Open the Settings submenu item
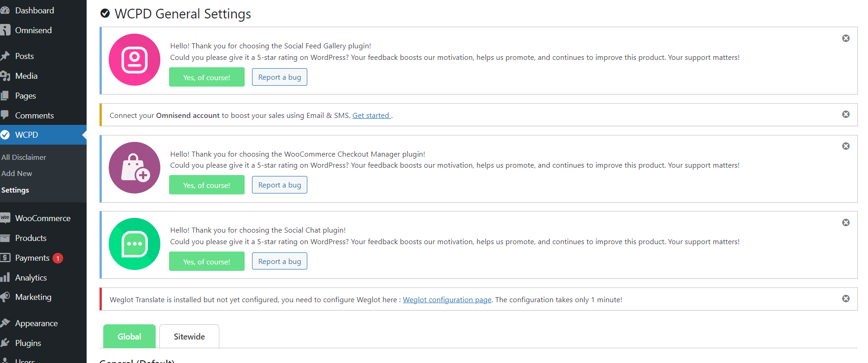 (15, 190)
